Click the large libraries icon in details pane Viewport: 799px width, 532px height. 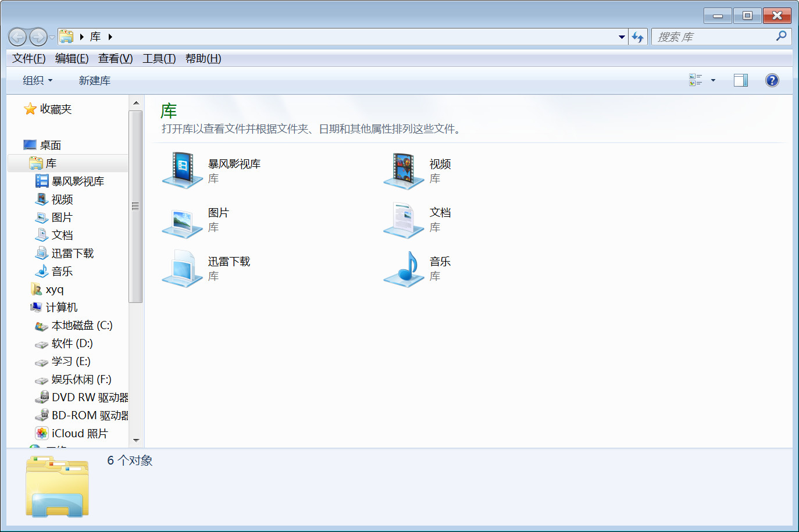(57, 487)
